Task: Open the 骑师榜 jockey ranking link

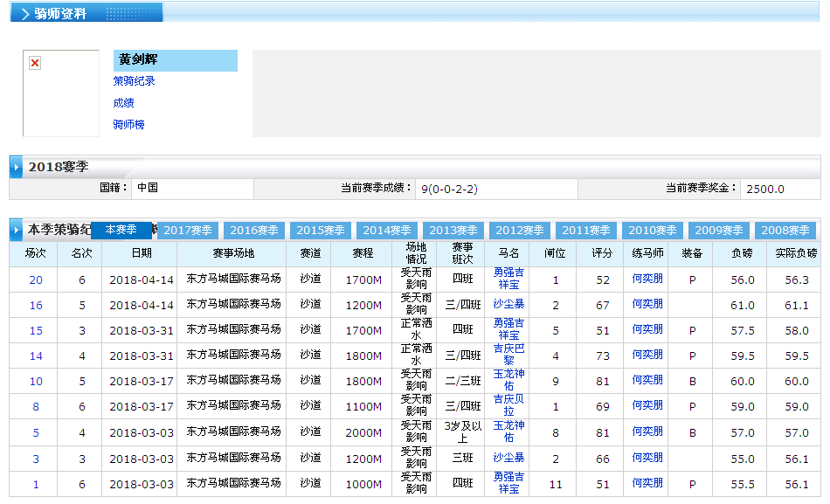Action: coord(128,125)
